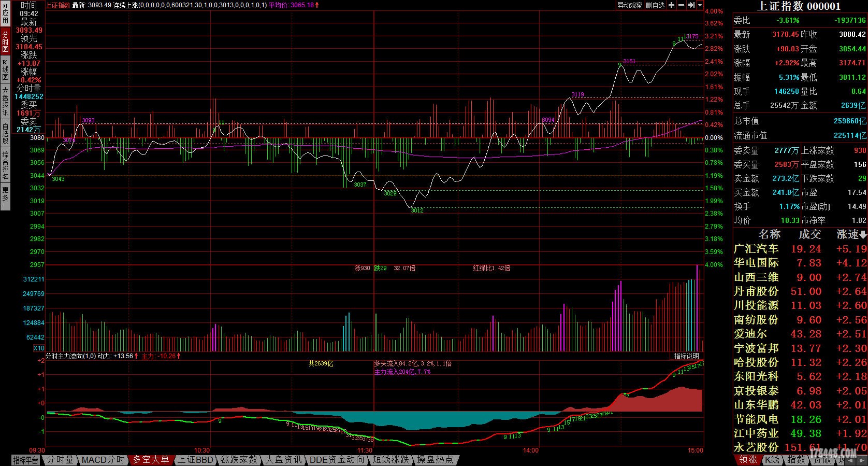Select the 爱迪尔 stock row

(801, 334)
